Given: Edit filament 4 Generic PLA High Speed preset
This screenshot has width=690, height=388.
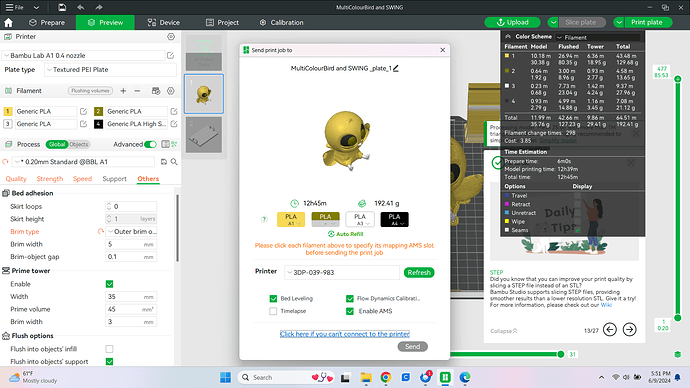Looking at the screenshot, I should click(x=174, y=124).
